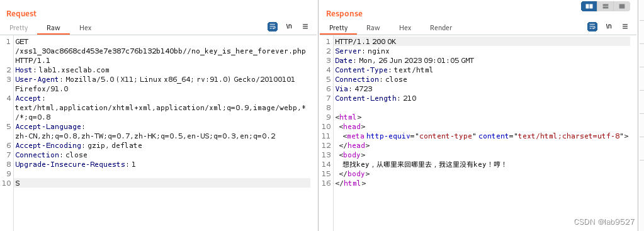
Task: Click the zh-CN language values under Accept-Language
Action: (145, 136)
